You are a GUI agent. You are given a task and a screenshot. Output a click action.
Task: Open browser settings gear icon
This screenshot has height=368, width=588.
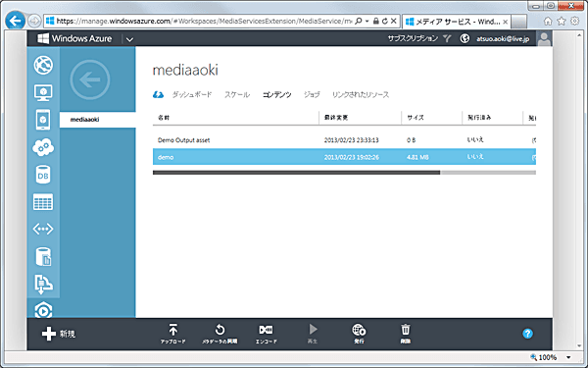(575, 21)
